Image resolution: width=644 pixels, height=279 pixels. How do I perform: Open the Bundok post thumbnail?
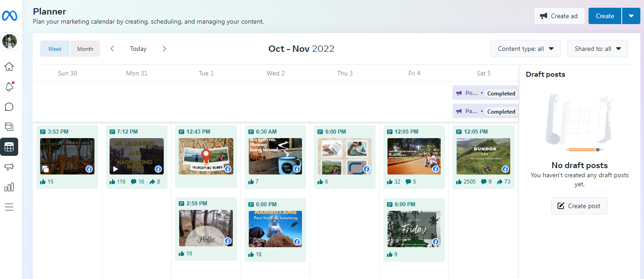click(483, 156)
